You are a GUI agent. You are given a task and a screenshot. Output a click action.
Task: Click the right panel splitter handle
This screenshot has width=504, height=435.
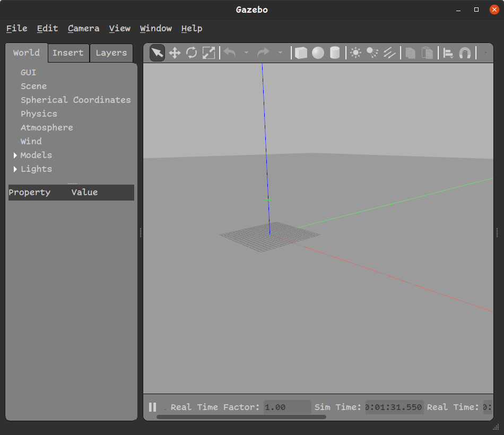pos(497,232)
